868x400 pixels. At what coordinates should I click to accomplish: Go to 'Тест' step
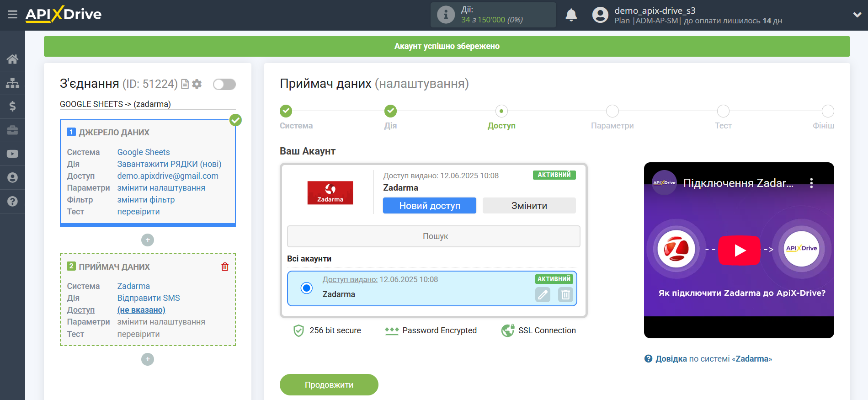click(723, 111)
